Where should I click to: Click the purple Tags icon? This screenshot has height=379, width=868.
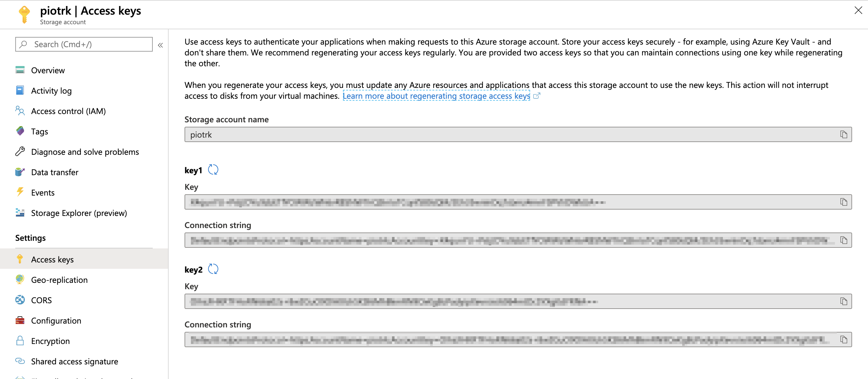(x=20, y=131)
